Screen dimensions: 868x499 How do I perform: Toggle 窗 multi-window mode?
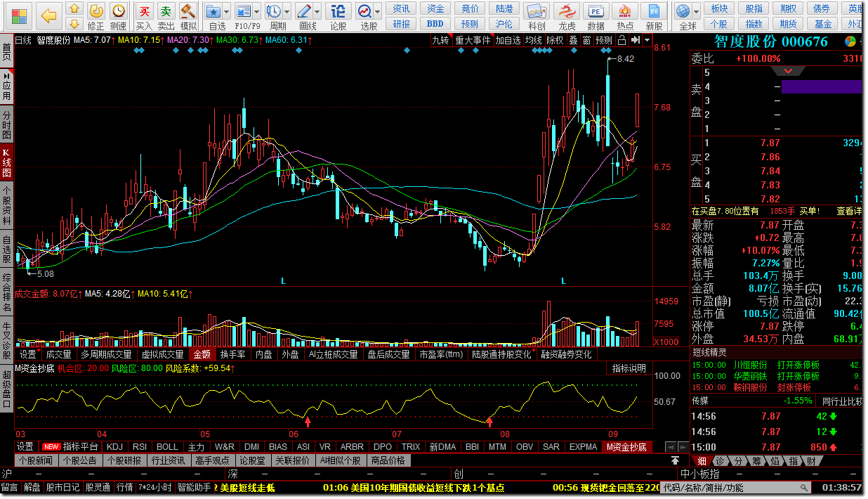[x=586, y=40]
